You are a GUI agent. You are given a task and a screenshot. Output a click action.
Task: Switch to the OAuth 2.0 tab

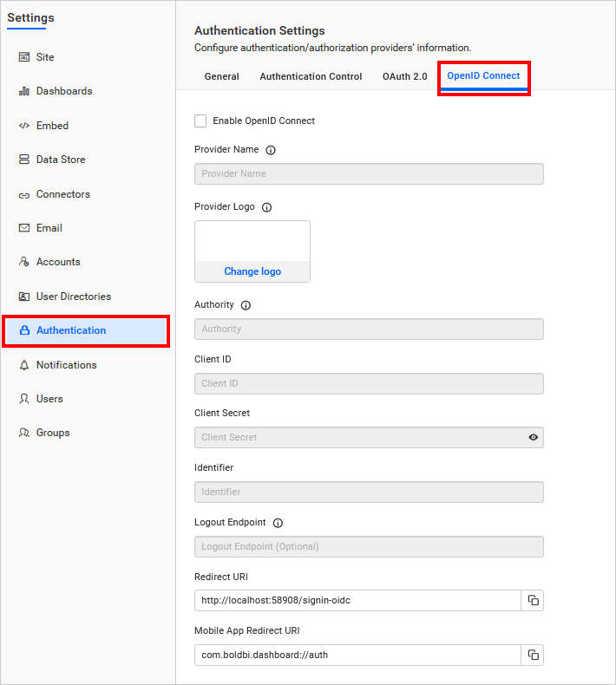pyautogui.click(x=405, y=77)
